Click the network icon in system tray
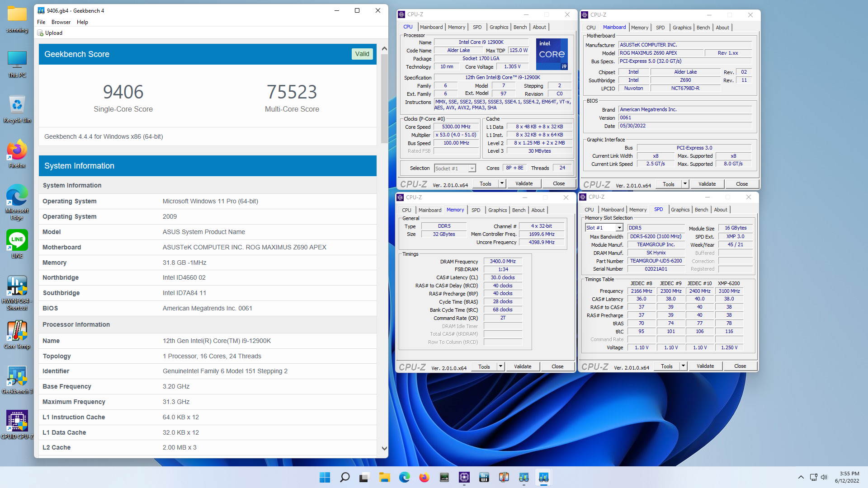This screenshot has width=868, height=488. tap(813, 477)
